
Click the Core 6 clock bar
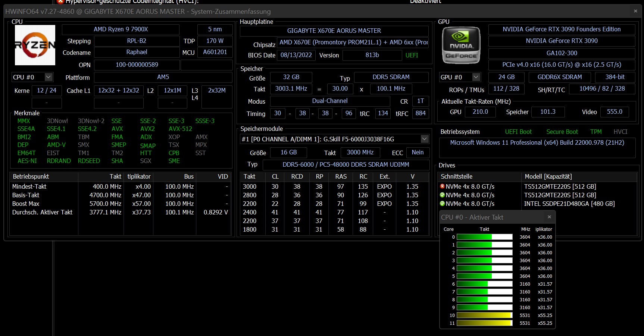(484, 284)
